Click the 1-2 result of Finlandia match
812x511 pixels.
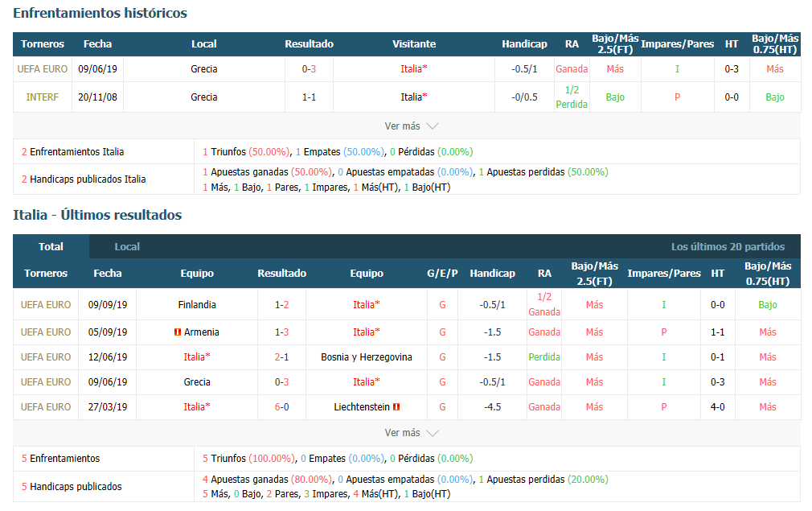[281, 305]
